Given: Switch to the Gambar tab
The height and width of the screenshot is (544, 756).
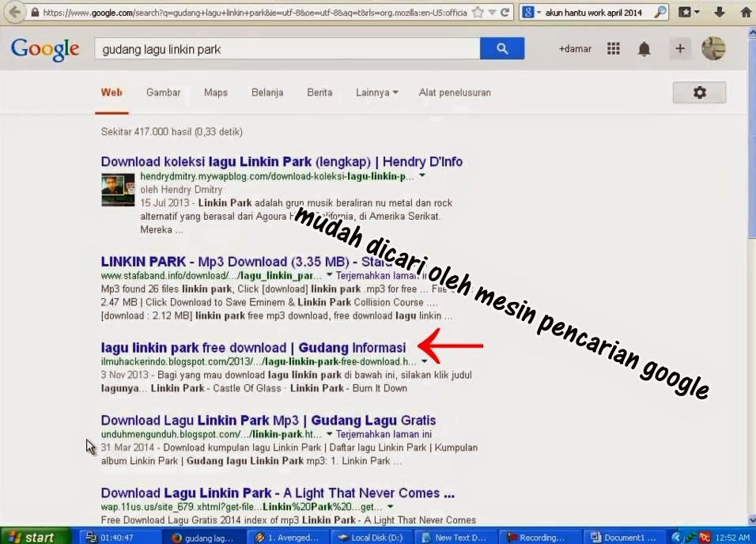Looking at the screenshot, I should [x=164, y=93].
